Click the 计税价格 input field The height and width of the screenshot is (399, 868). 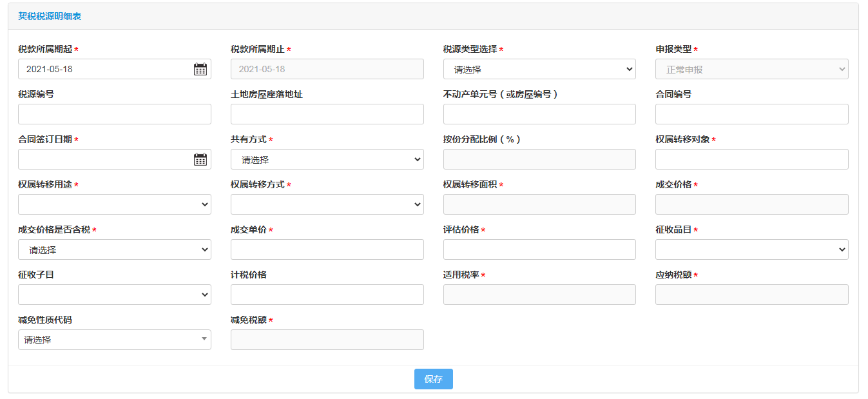click(327, 295)
